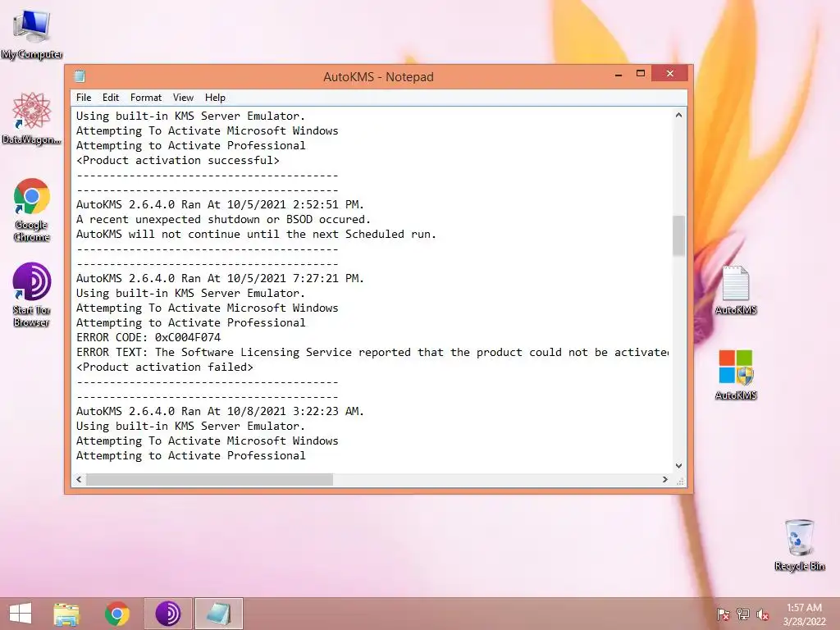
Task: Click the horizontal scrollbar thumb
Action: point(209,479)
